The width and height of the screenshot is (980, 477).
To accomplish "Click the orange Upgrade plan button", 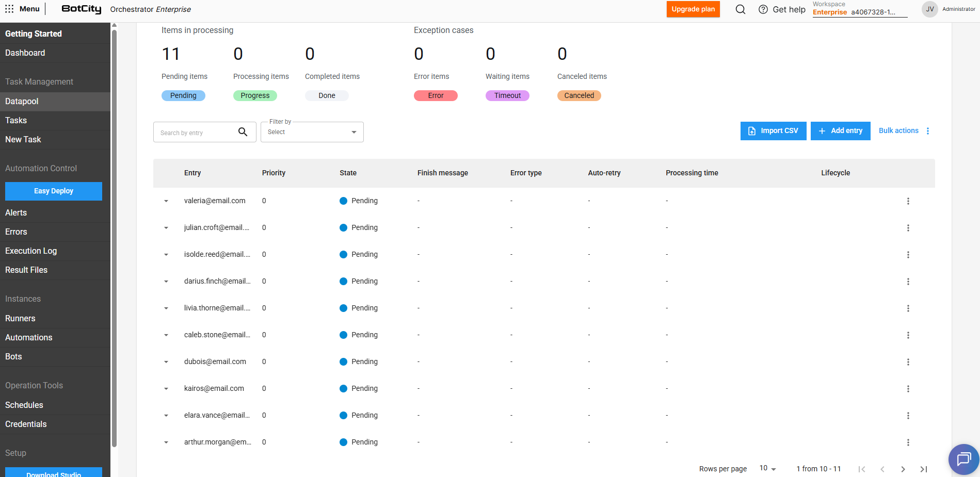I will pyautogui.click(x=693, y=9).
